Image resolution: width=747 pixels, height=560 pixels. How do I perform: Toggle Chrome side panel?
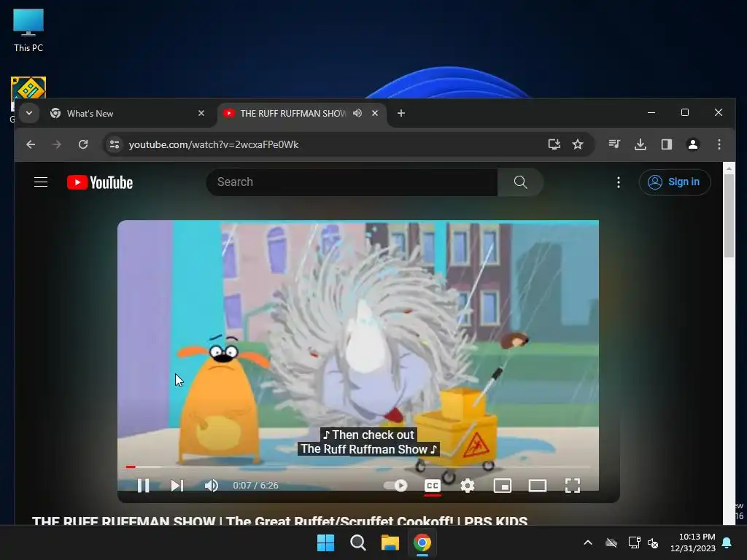(x=667, y=144)
